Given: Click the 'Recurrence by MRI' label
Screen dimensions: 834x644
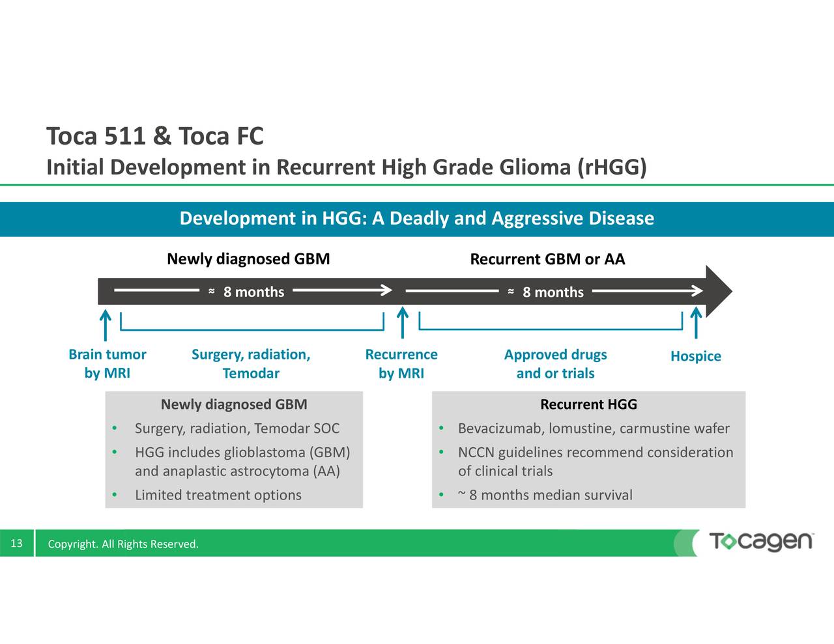Looking at the screenshot, I should point(401,364).
